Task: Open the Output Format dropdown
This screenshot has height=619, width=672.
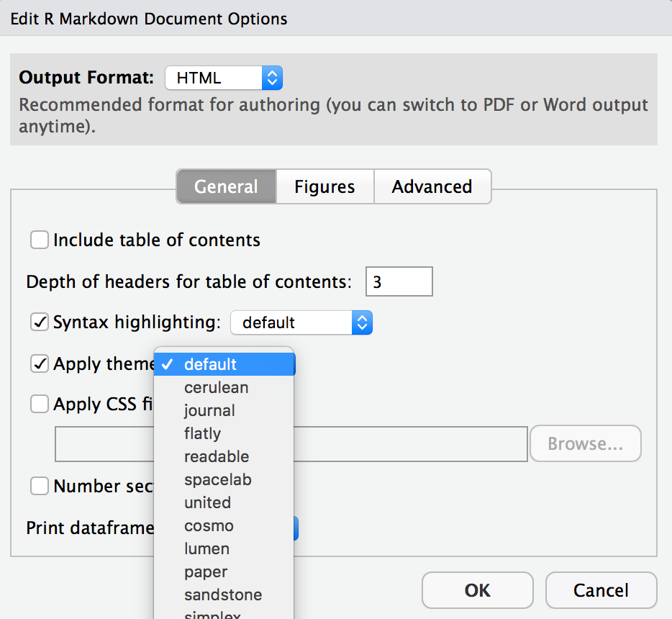Action: (x=223, y=78)
